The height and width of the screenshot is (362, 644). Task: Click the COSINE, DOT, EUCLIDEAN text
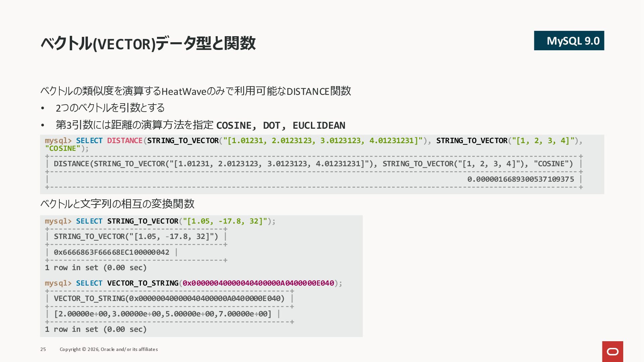tap(280, 125)
